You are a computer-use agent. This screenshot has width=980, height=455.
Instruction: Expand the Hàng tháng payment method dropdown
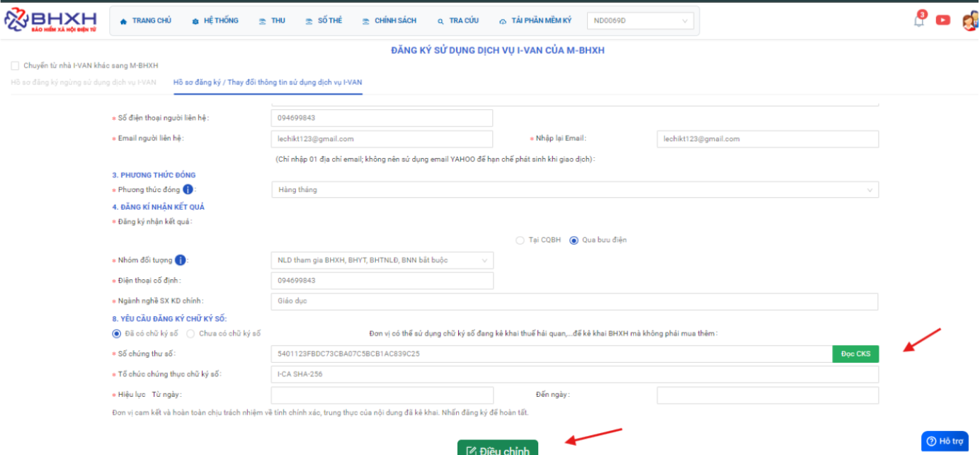[x=574, y=190]
